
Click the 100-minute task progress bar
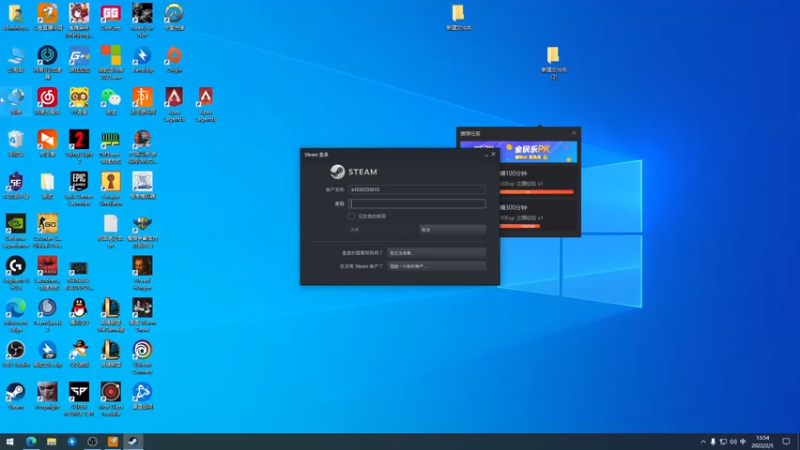click(x=537, y=192)
